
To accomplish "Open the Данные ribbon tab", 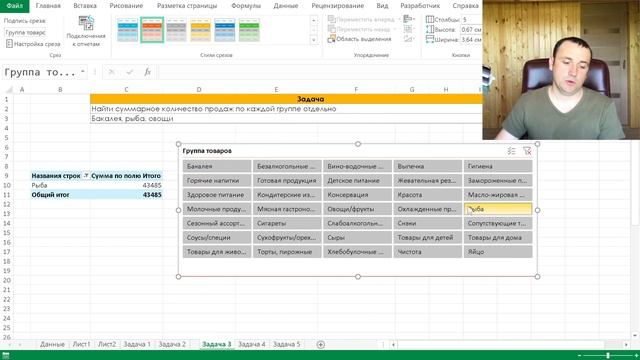I will click(x=286, y=6).
